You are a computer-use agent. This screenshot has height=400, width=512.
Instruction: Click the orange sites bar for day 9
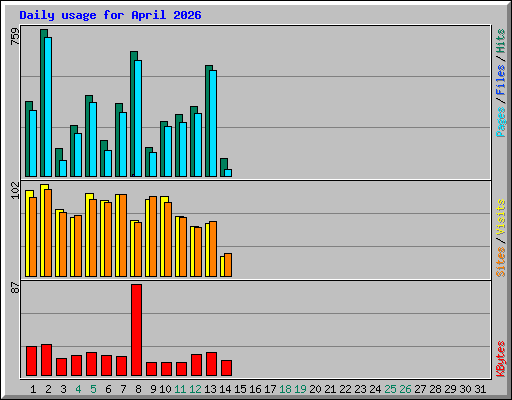153,237
